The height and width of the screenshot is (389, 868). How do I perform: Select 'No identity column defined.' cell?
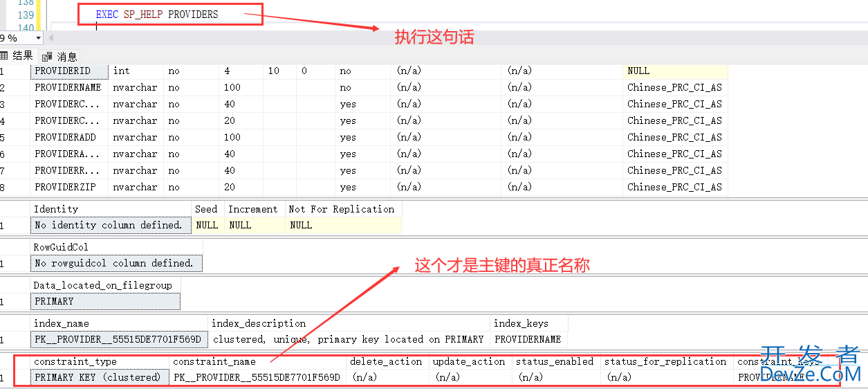point(111,225)
